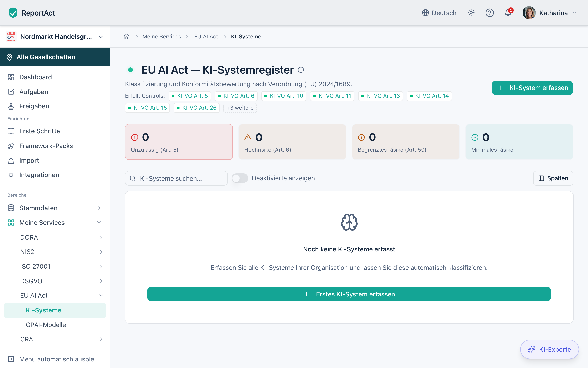Click the Freigaben stamp icon

[11, 106]
